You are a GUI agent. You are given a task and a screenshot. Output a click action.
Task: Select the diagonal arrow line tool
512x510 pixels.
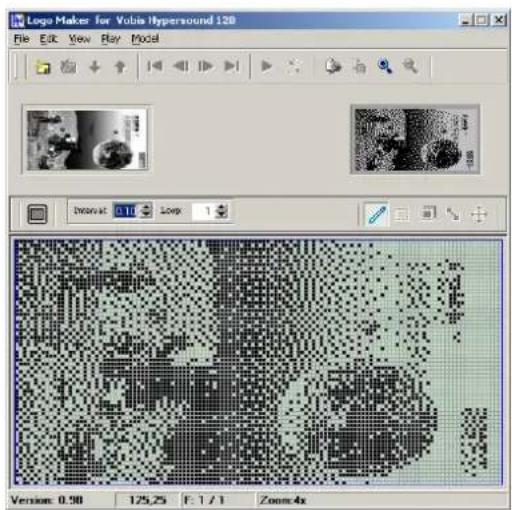tap(453, 214)
